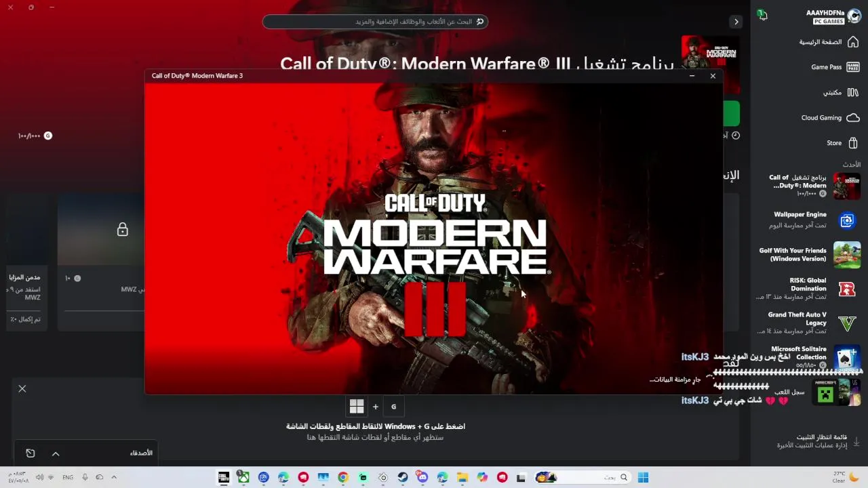Open the Store from the sidebar
Image resolution: width=868 pixels, height=488 pixels.
842,143
